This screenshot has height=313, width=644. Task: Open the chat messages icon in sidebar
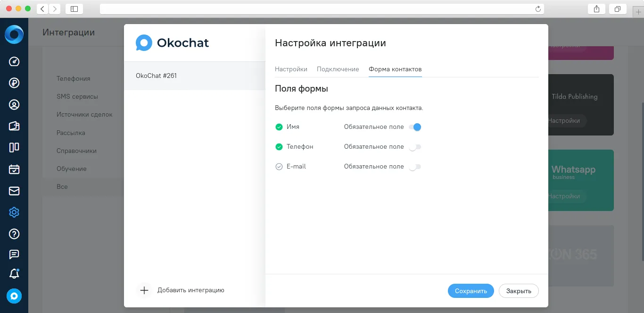coord(14,254)
